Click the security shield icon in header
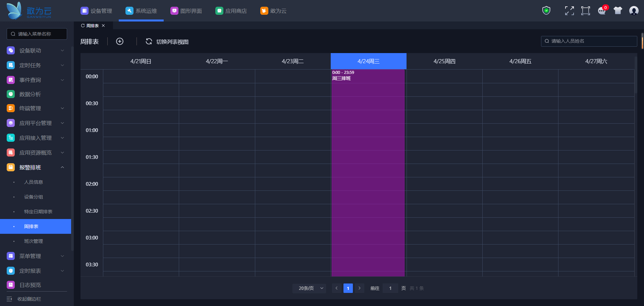This screenshot has height=306, width=644. coord(546,11)
